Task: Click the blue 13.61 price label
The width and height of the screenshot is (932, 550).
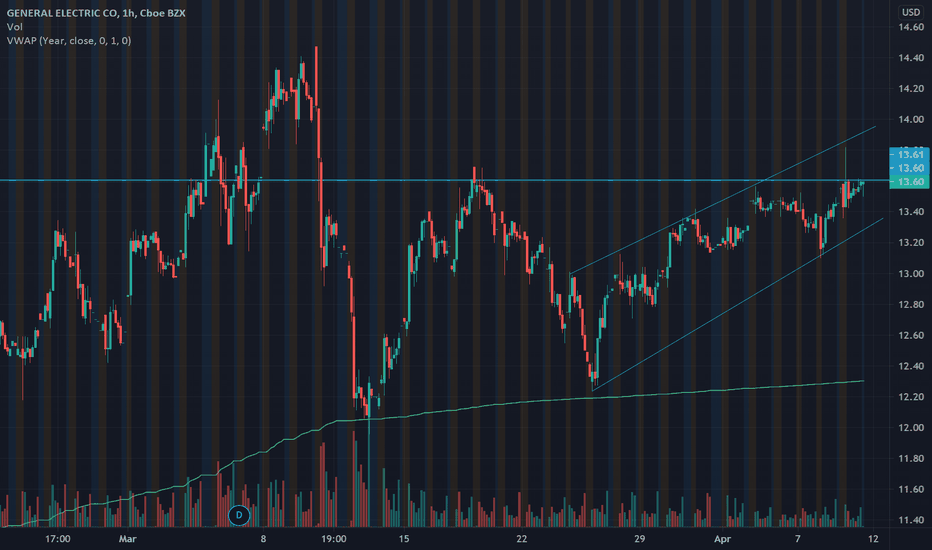Action: tap(909, 155)
